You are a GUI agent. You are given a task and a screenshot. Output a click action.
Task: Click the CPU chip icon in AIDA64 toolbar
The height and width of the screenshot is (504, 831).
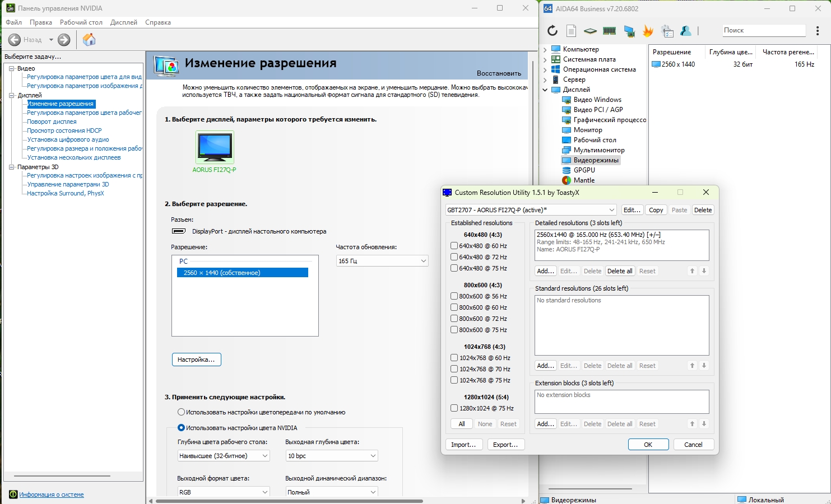pos(590,31)
